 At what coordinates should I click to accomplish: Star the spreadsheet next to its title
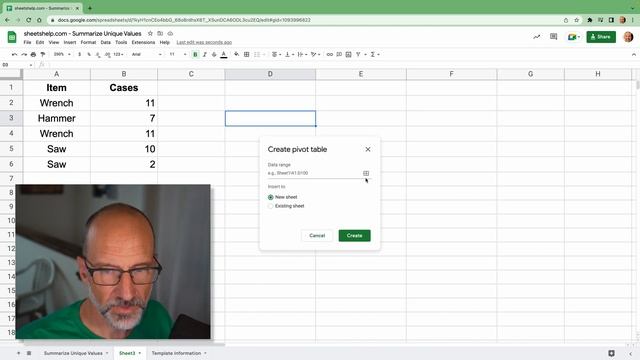point(150,33)
